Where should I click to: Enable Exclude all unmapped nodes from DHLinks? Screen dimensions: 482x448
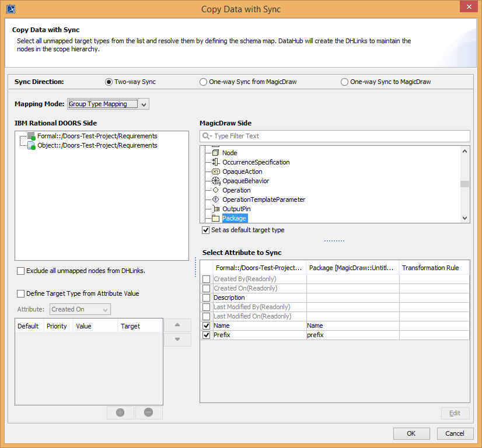[21, 271]
